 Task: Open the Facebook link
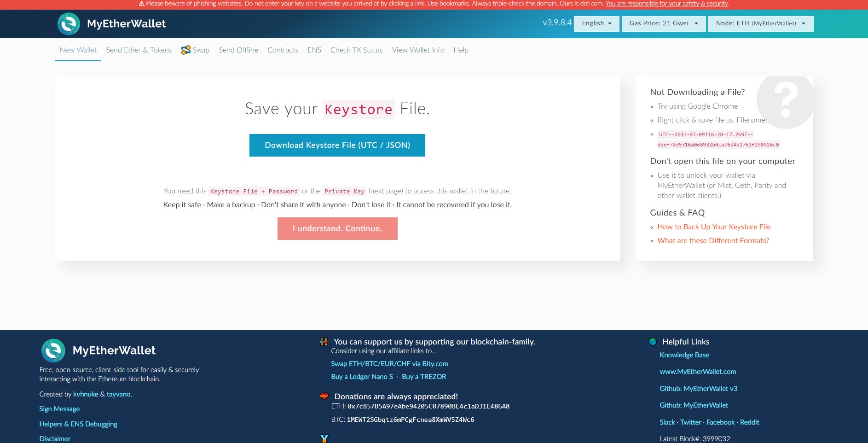coord(721,422)
